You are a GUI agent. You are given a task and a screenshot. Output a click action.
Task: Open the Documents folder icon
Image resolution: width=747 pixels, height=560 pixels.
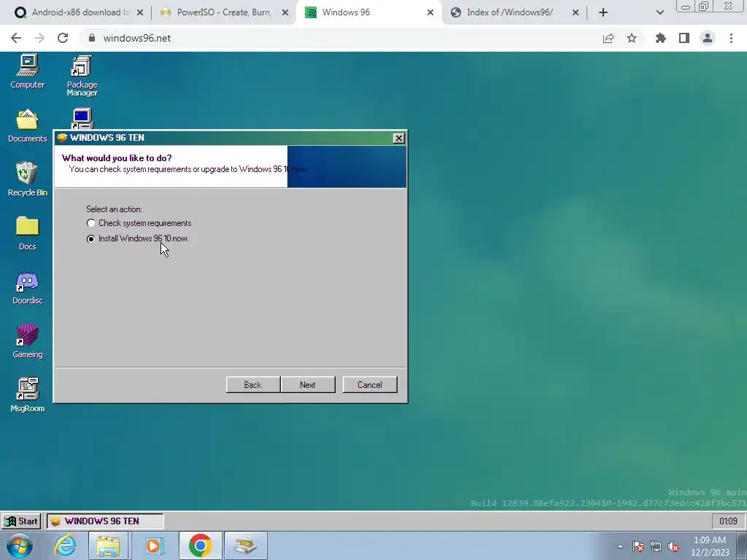tap(28, 125)
